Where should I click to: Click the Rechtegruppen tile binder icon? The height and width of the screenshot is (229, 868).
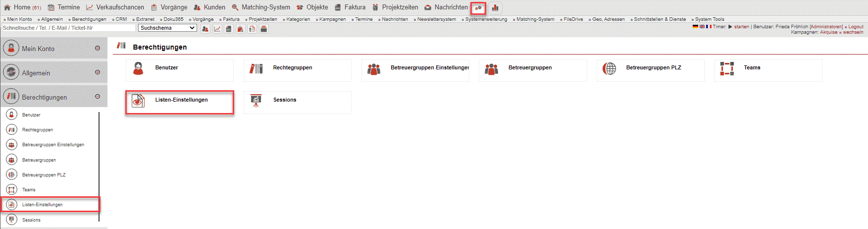256,69
